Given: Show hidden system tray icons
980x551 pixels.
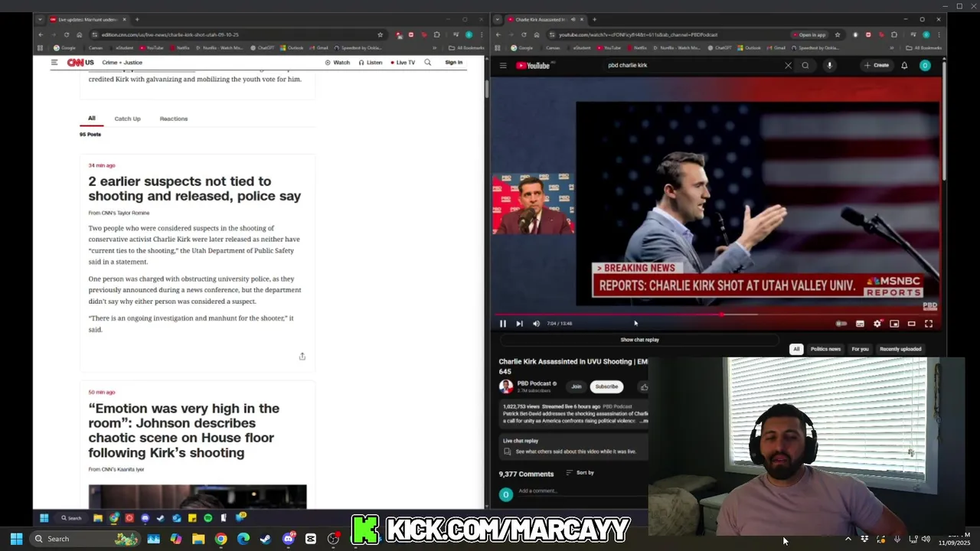Looking at the screenshot, I should [848, 539].
